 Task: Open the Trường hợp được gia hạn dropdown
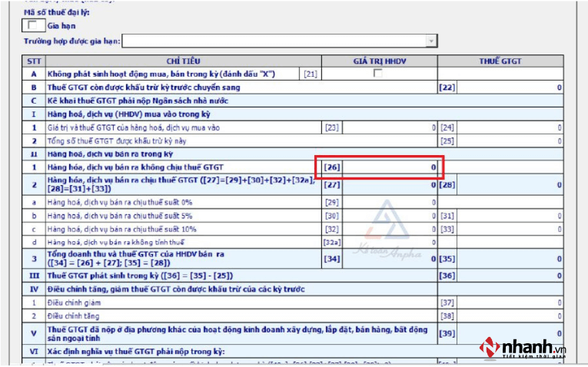[x=431, y=41]
